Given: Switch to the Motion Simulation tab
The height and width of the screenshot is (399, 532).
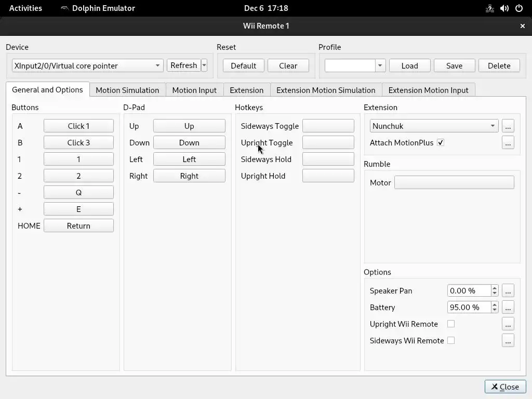Looking at the screenshot, I should [x=127, y=90].
